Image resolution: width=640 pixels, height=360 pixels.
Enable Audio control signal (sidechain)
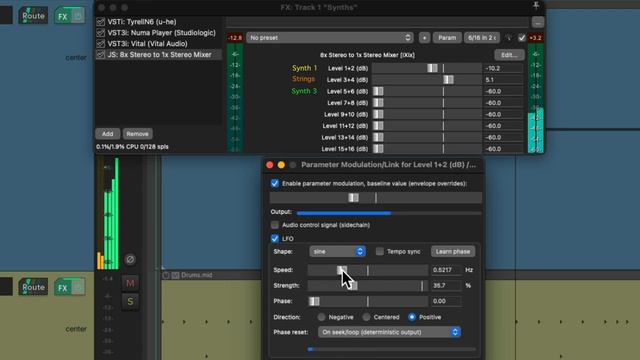(x=275, y=225)
